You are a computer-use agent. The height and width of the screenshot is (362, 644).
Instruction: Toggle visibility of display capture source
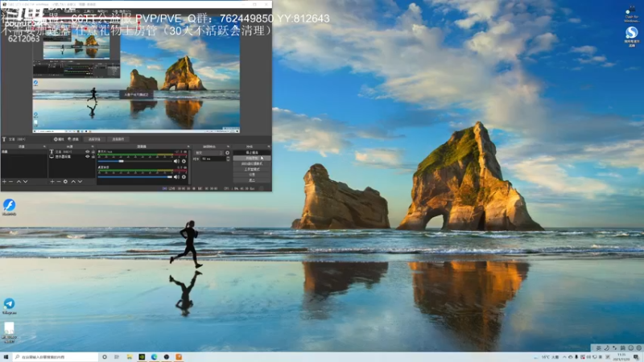click(x=87, y=156)
